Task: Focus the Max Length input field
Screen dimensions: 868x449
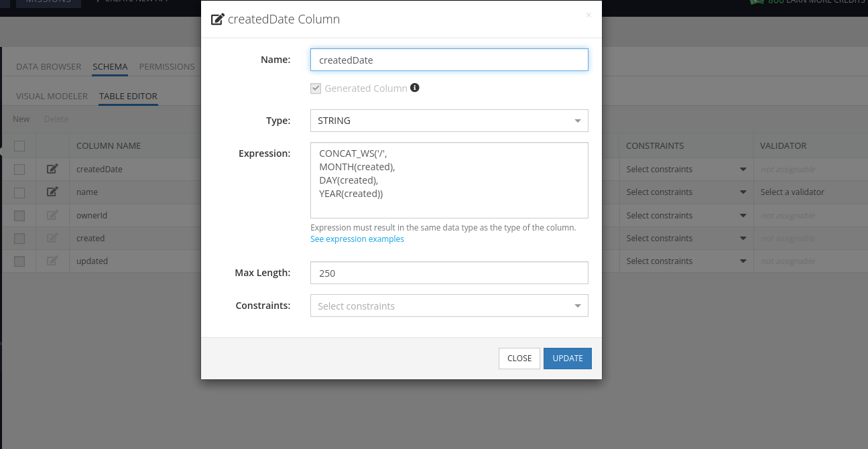Action: pyautogui.click(x=449, y=273)
